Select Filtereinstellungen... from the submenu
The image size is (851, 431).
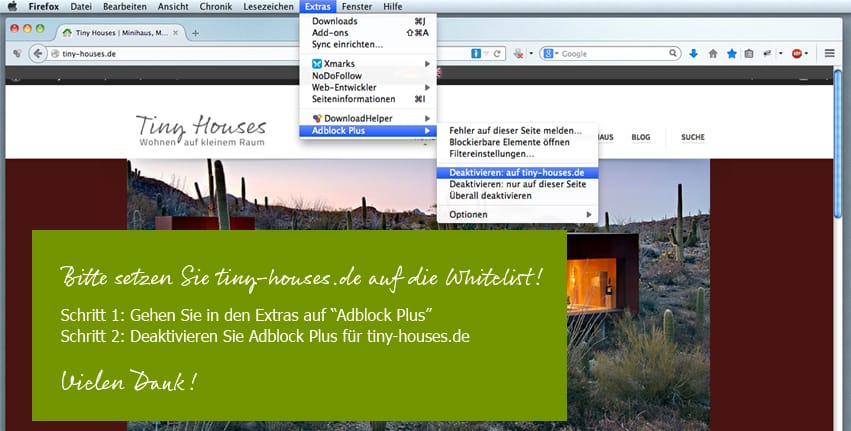(491, 154)
